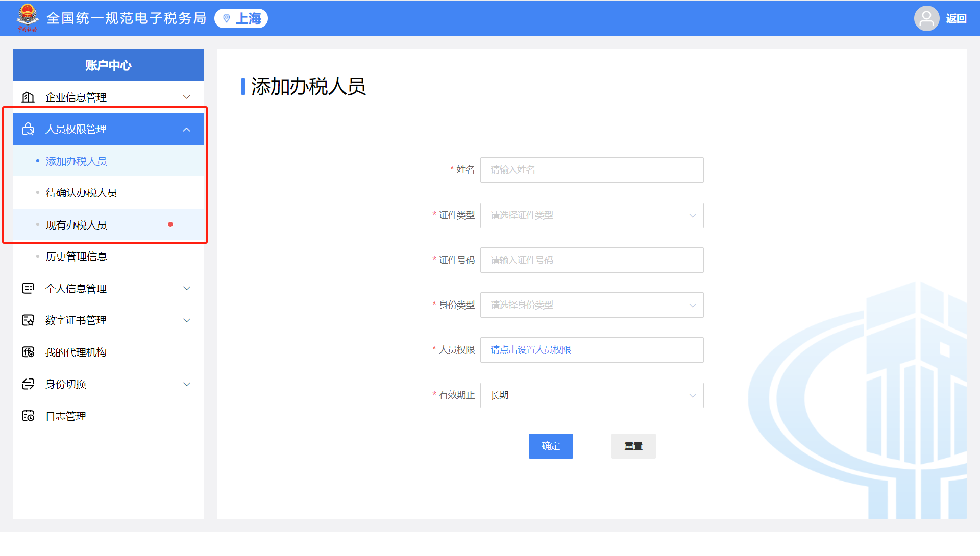The image size is (980, 556).
Task: Click the 我的代理机构 agency icon
Action: [x=27, y=352]
